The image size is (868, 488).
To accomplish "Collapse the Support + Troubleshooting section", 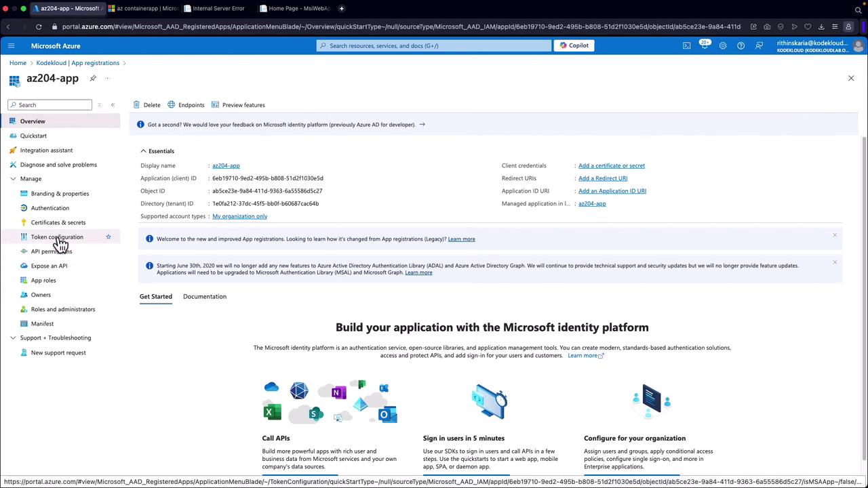I will coord(13,338).
